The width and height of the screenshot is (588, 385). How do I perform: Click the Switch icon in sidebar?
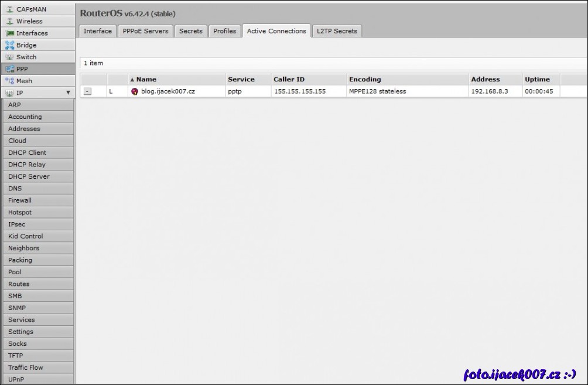[9, 57]
